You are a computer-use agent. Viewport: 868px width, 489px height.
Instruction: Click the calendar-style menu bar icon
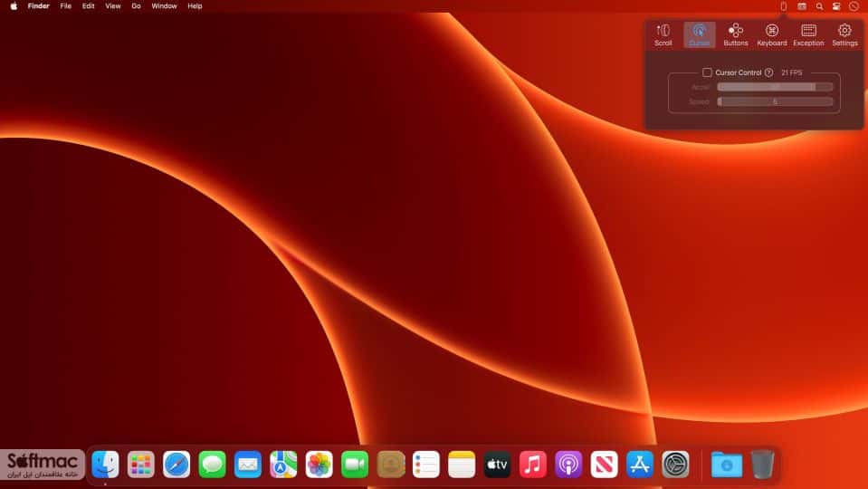click(802, 6)
